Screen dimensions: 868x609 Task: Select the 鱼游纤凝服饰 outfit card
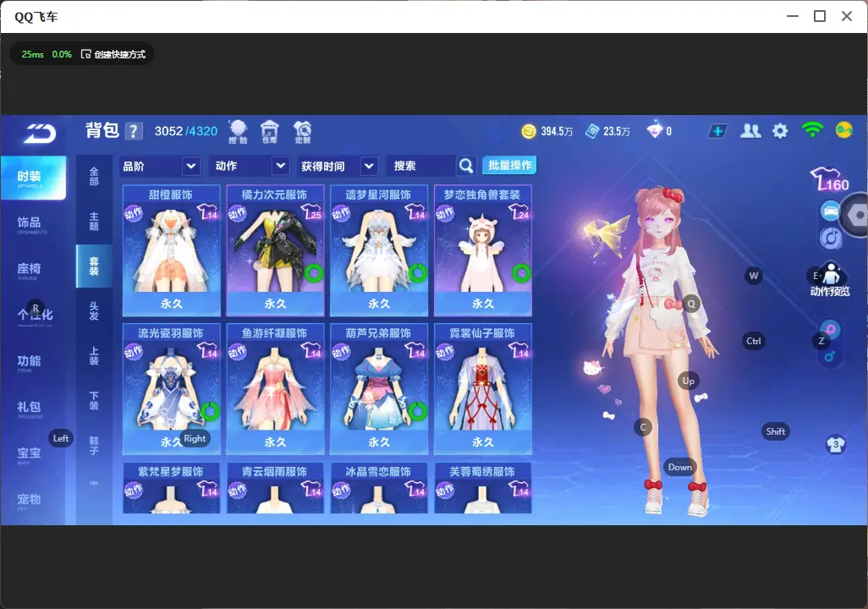[x=275, y=388]
